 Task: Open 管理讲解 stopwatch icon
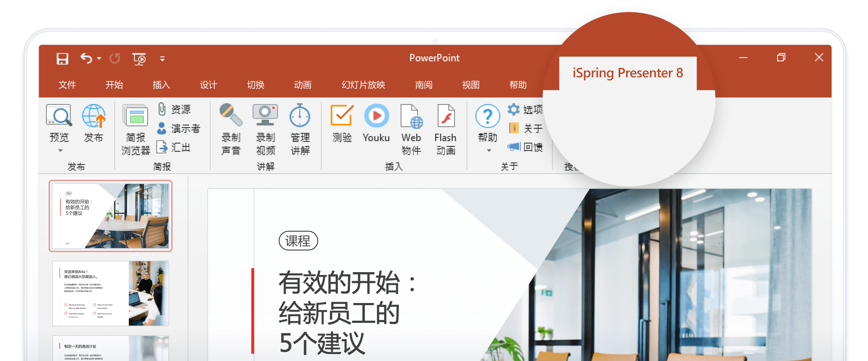300,115
